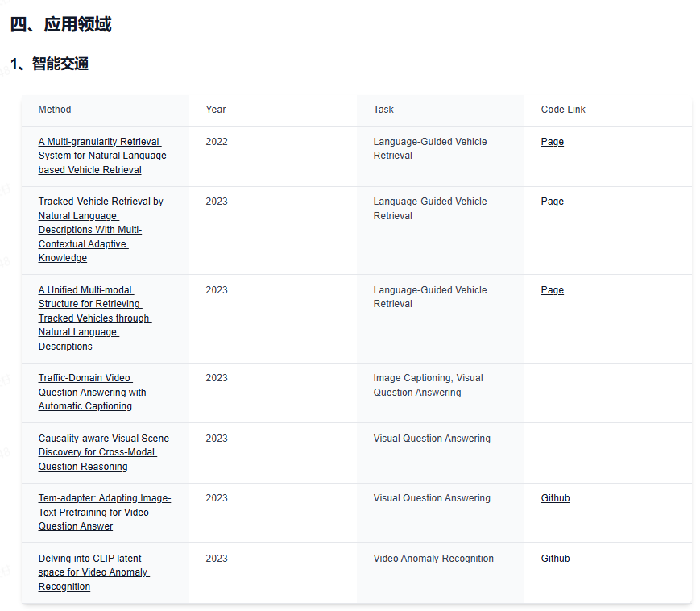Open 'Causality-aware Visual Scene Discovery' paper link
This screenshot has width=700, height=611.
coord(105,452)
